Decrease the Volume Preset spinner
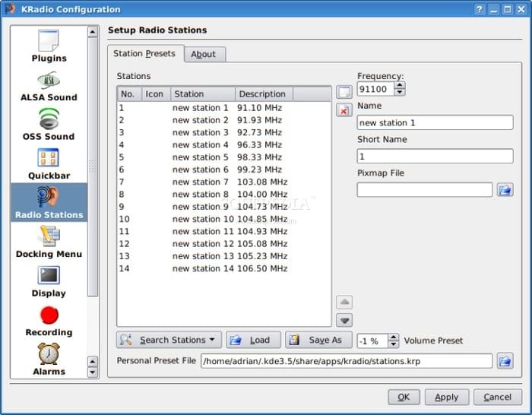The width and height of the screenshot is (532, 415). pos(393,344)
